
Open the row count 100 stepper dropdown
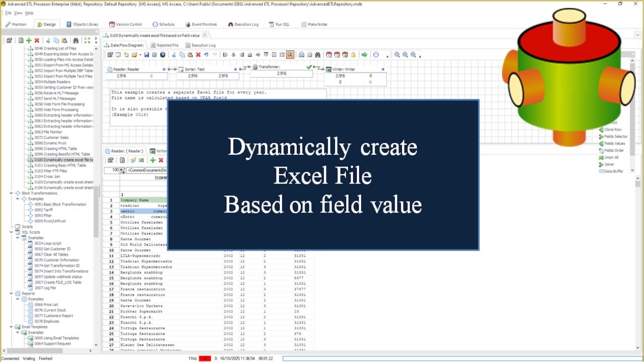click(122, 171)
